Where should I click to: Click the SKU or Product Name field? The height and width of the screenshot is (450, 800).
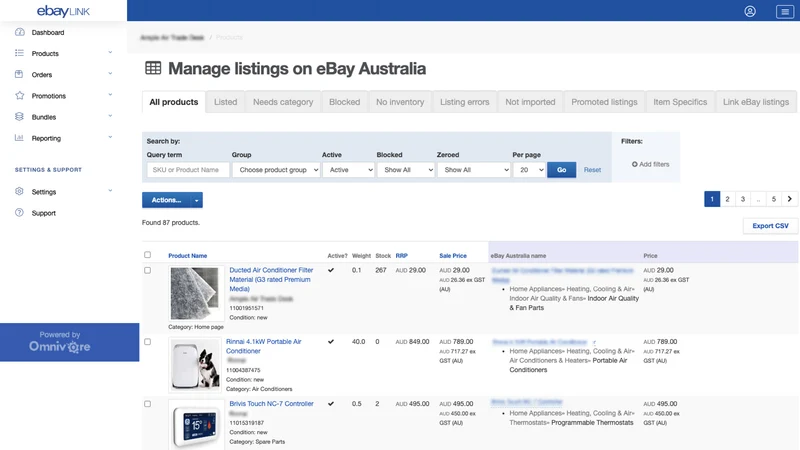click(188, 170)
